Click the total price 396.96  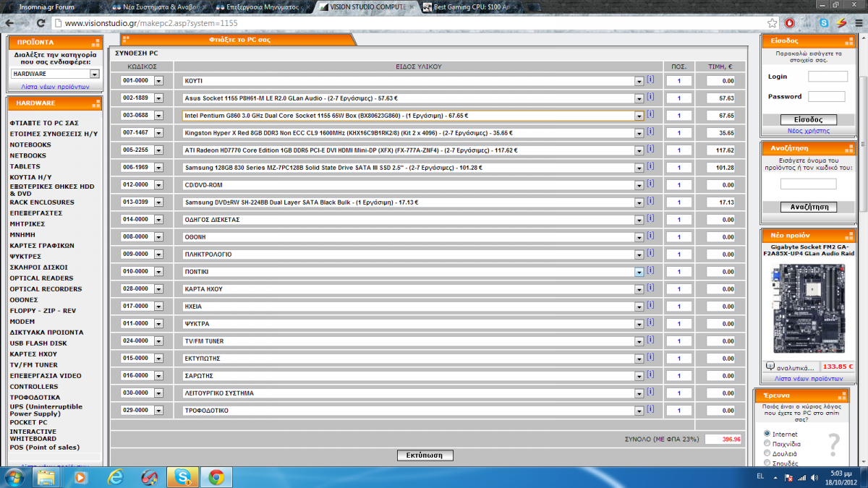[723, 439]
